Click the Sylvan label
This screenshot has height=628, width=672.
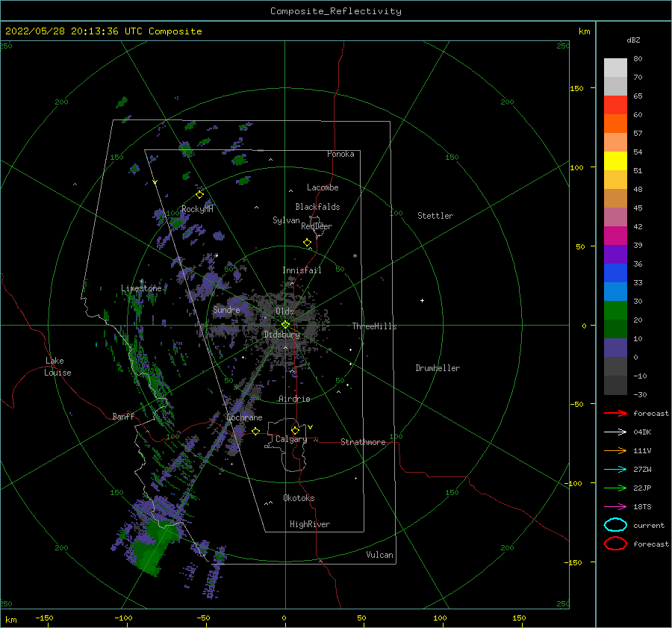click(286, 220)
